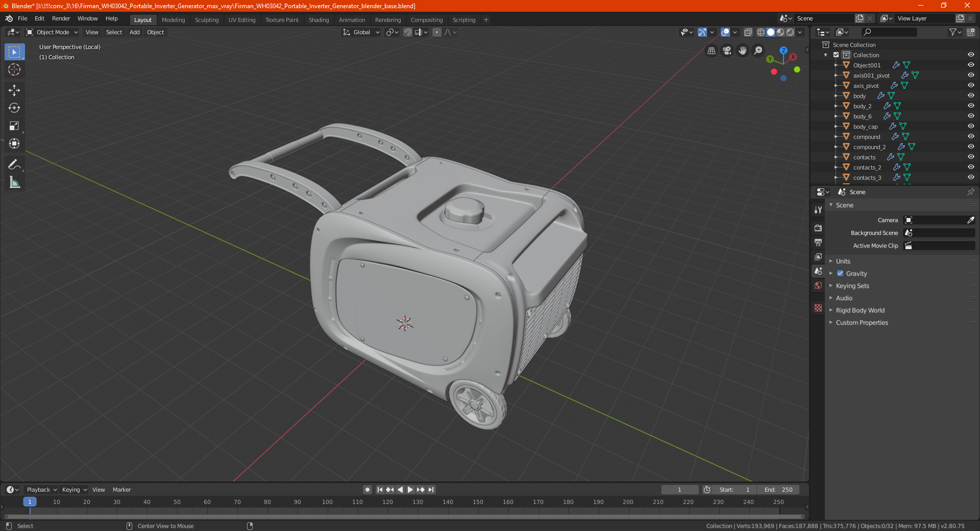The height and width of the screenshot is (531, 980).
Task: Open the Keying dropdown
Action: pos(74,490)
